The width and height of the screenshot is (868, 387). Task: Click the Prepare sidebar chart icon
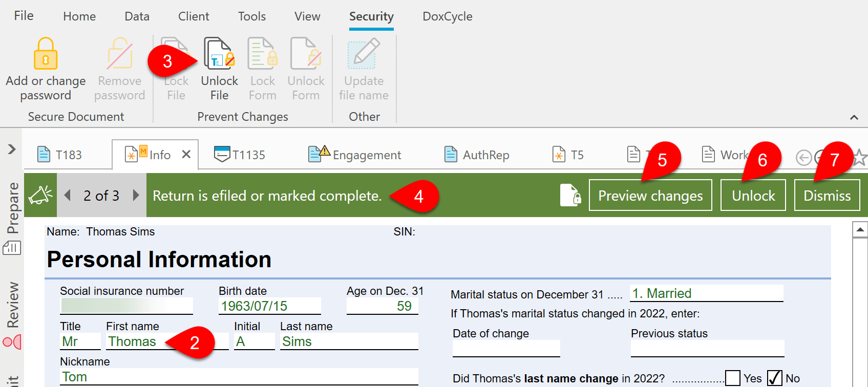[x=12, y=248]
